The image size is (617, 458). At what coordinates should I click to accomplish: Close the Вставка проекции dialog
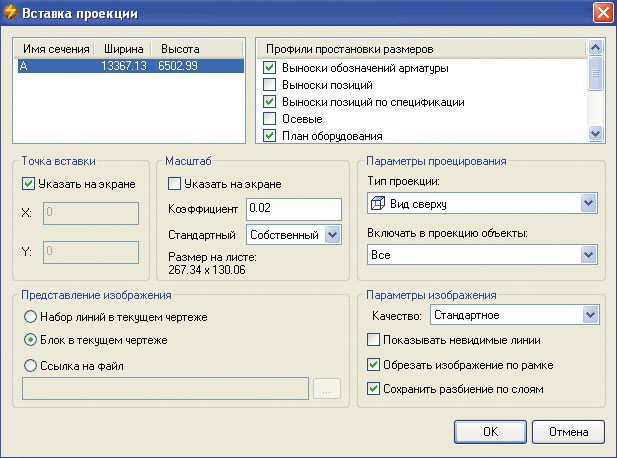coord(602,13)
